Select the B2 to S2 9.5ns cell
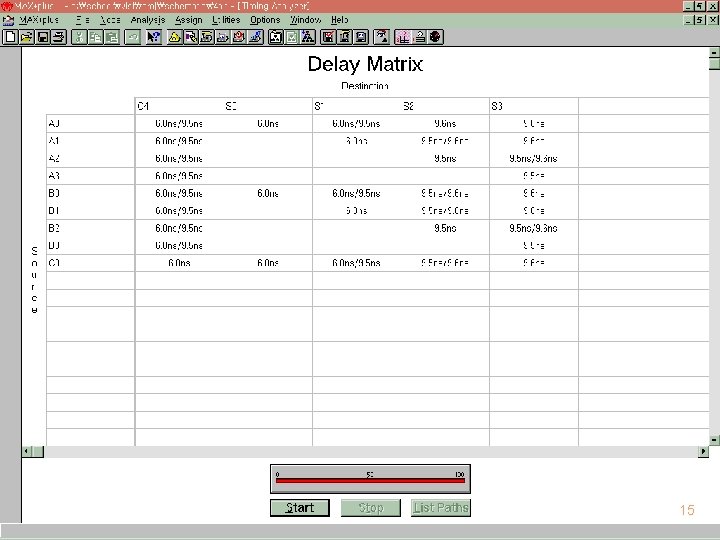 [445, 228]
